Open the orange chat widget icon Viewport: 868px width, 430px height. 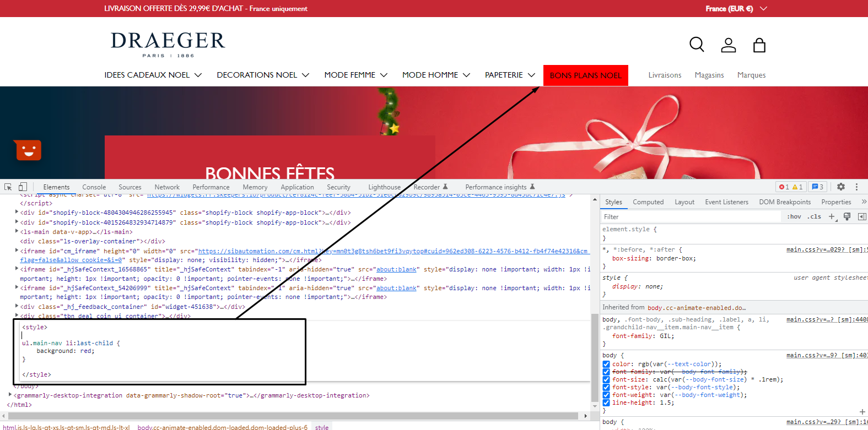(29, 150)
